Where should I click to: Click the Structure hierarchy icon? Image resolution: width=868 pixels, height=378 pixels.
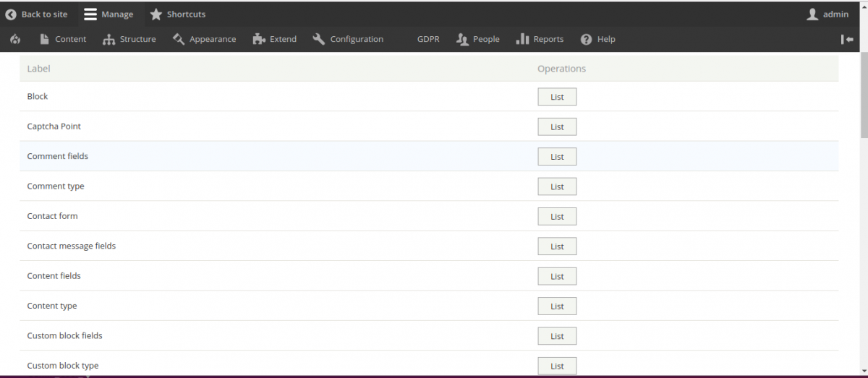coord(109,39)
